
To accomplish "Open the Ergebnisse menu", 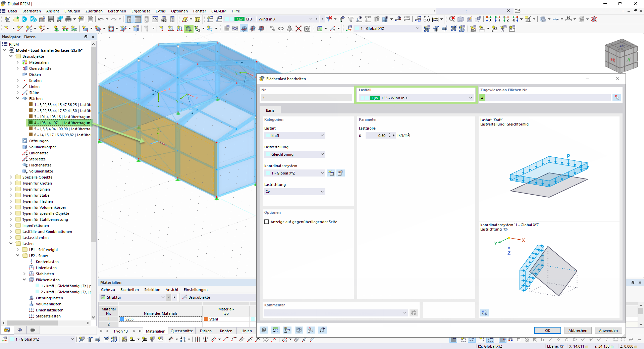I will tap(141, 11).
